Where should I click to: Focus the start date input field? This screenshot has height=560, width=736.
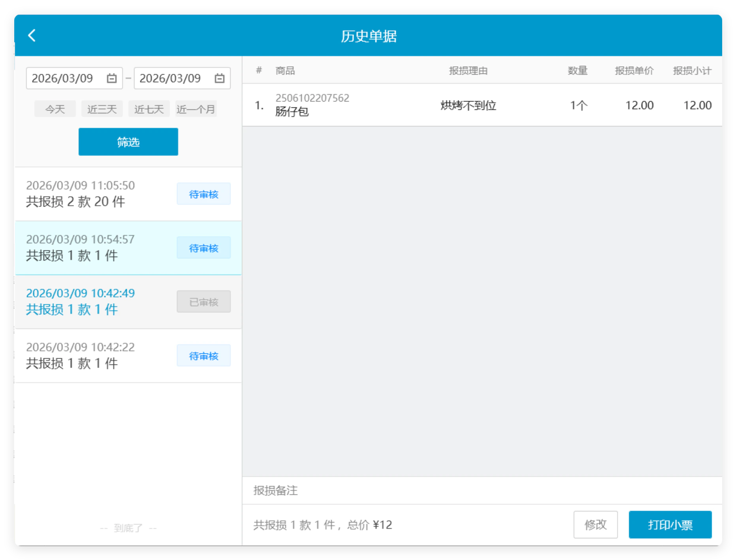74,78
